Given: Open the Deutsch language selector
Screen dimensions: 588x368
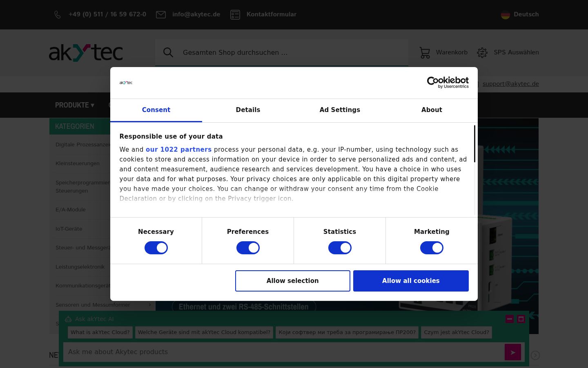Looking at the screenshot, I should coord(520,14).
